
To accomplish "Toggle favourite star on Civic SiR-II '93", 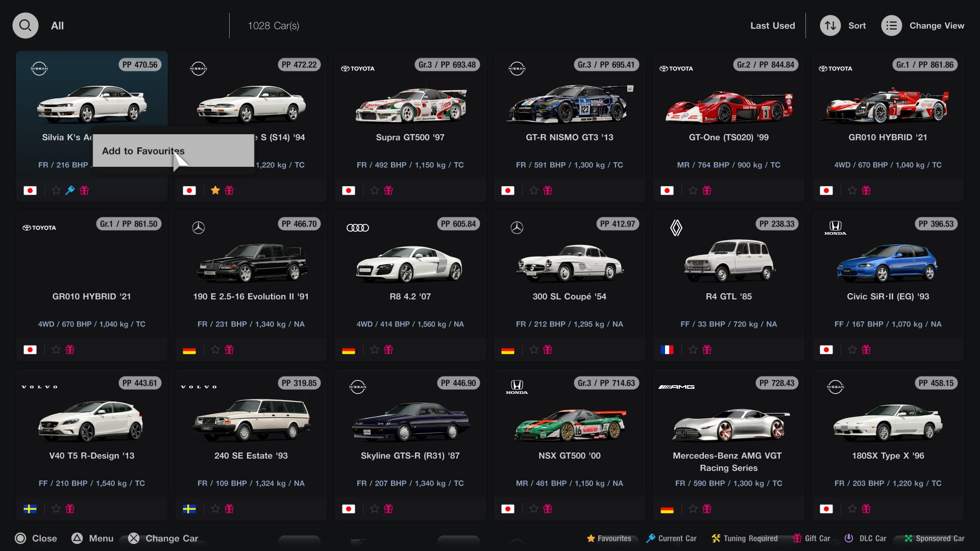I will [x=852, y=349].
